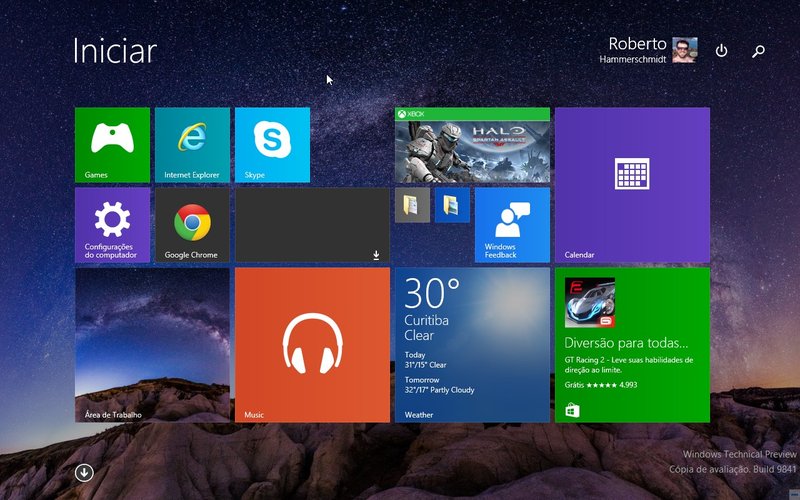Open the Weather tile for Curitiba
Image resolution: width=800 pixels, height=500 pixels.
coord(472,345)
